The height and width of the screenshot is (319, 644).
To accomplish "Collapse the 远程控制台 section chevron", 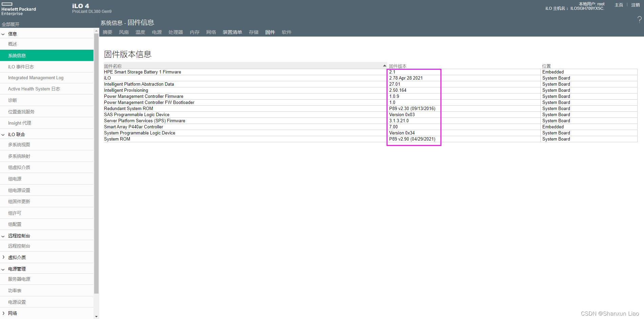I will point(3,236).
